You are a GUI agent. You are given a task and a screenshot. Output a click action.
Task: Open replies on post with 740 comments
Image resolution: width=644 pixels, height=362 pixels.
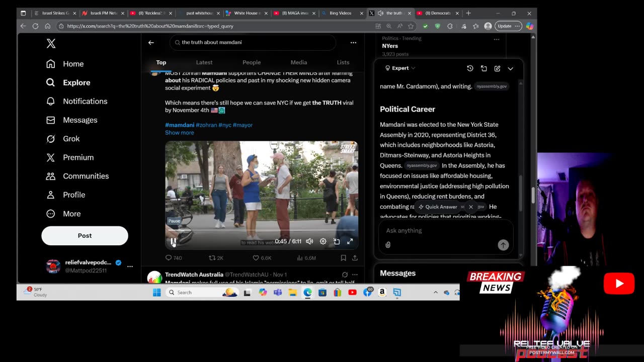(x=169, y=258)
